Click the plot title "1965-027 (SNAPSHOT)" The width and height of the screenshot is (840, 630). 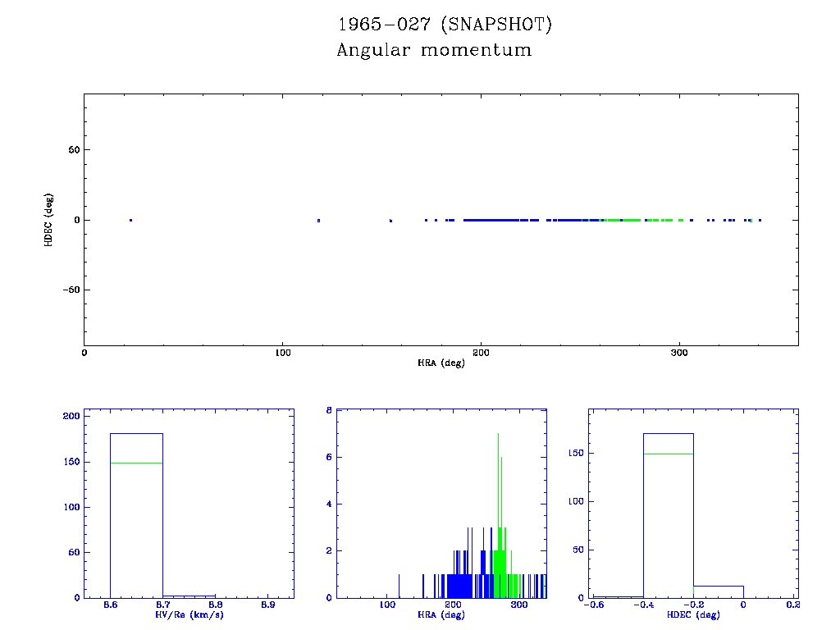tap(445, 25)
